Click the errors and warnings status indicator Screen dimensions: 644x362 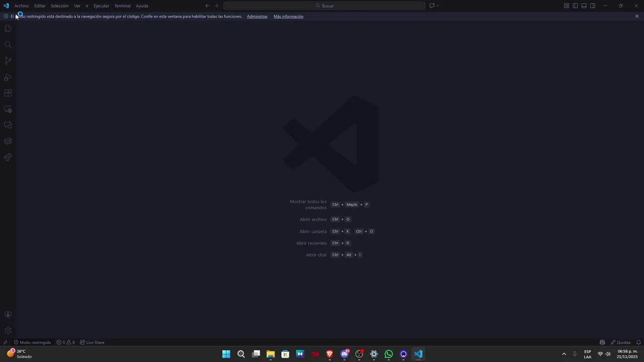[x=65, y=342]
